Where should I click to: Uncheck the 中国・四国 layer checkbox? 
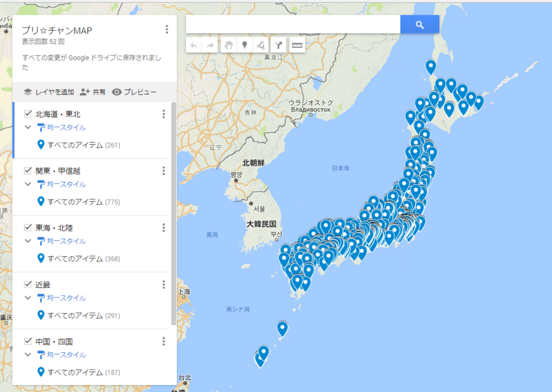pyautogui.click(x=28, y=341)
